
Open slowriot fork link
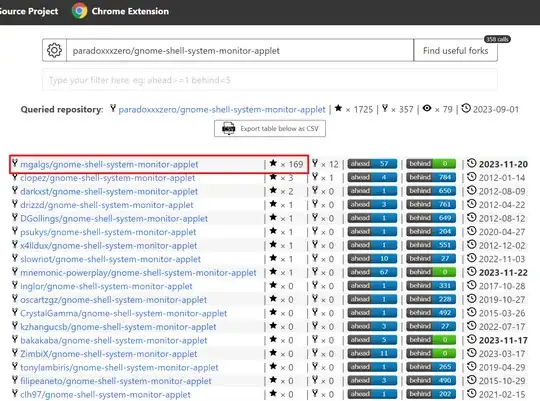point(110,259)
